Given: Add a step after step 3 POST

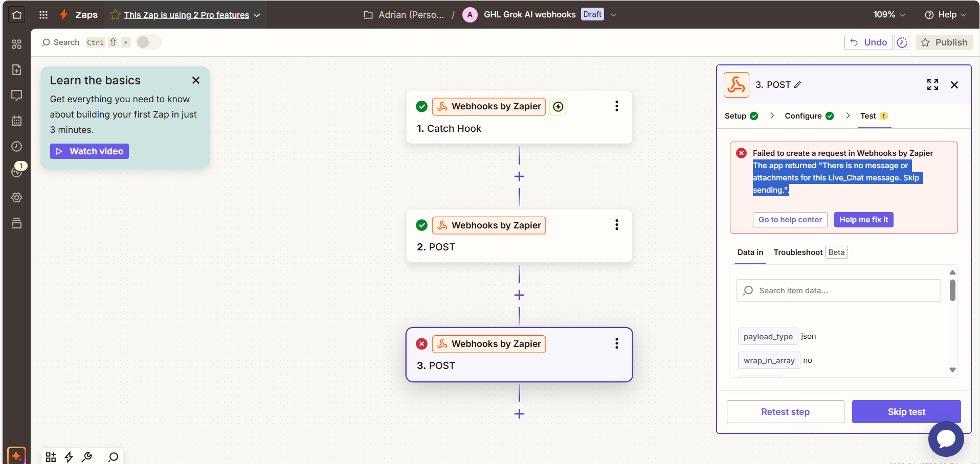Looking at the screenshot, I should click(x=519, y=414).
